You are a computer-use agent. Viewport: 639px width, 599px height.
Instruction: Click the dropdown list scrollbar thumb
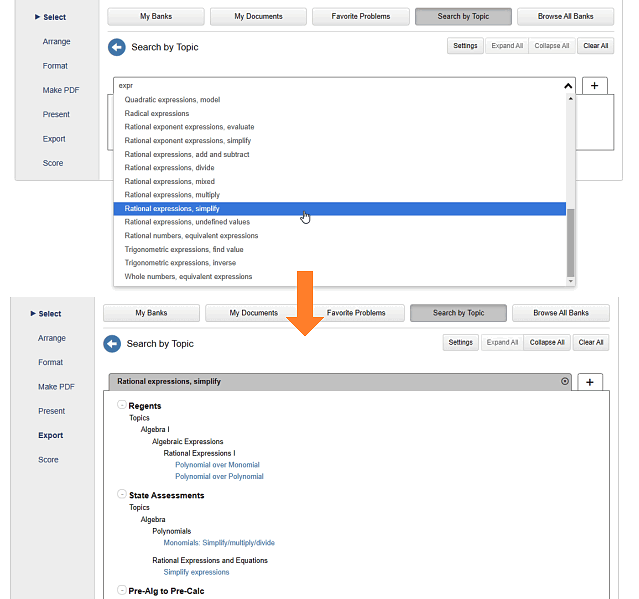tap(571, 243)
